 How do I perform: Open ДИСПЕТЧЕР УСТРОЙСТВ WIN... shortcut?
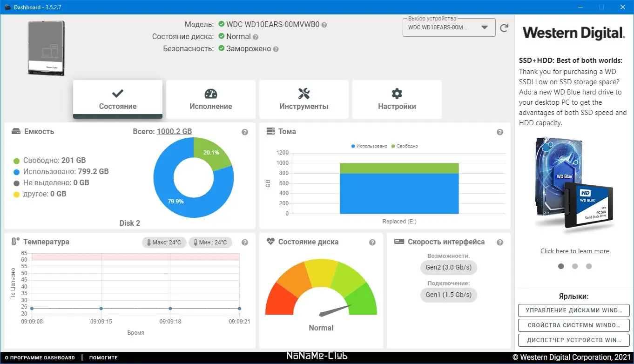574,340
